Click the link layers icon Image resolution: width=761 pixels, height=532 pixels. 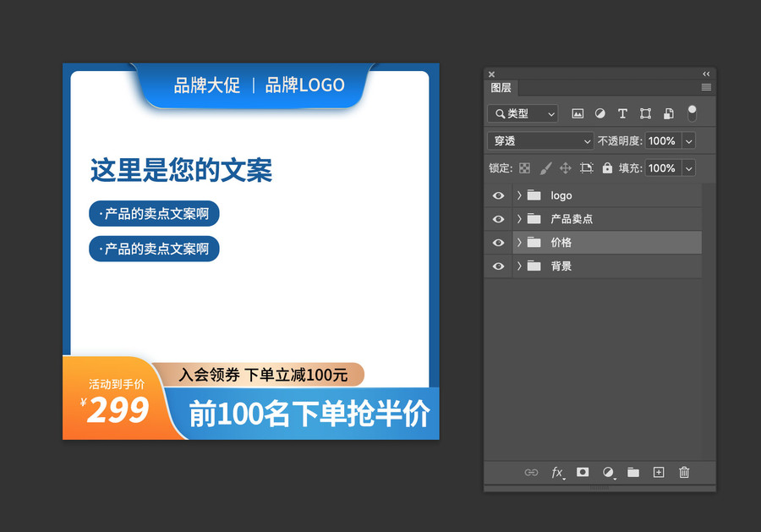click(531, 472)
